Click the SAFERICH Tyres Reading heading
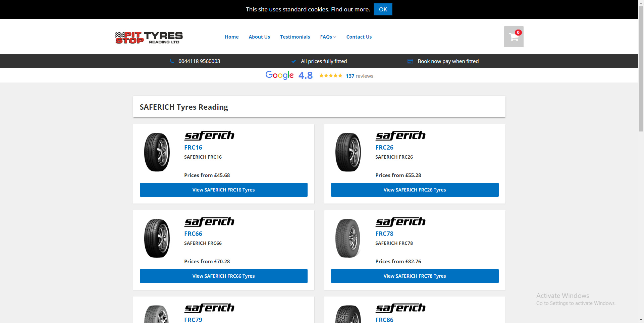644x323 pixels. [x=184, y=107]
